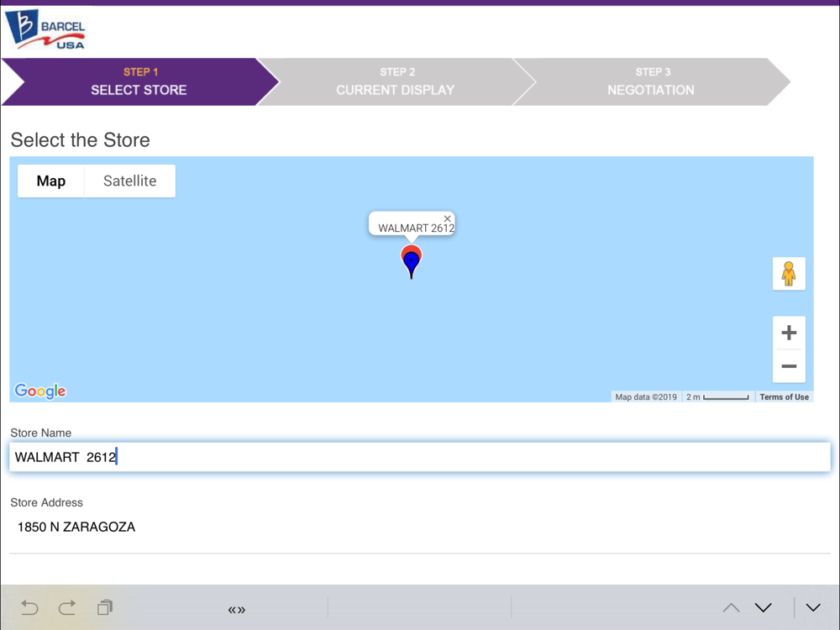Image resolution: width=840 pixels, height=630 pixels.
Task: Go to next field with down chevron
Action: [x=764, y=607]
